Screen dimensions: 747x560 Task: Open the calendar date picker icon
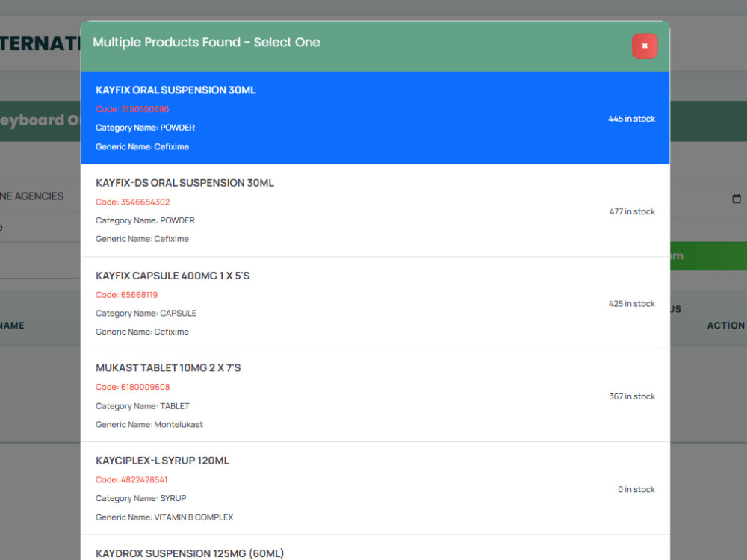(x=736, y=199)
